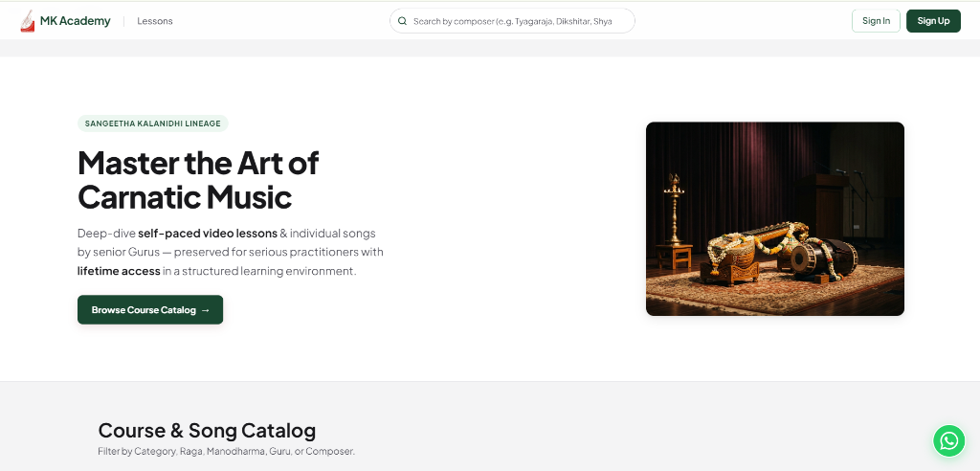Open the MK Academy home link
The image size is (980, 471).
(65, 21)
